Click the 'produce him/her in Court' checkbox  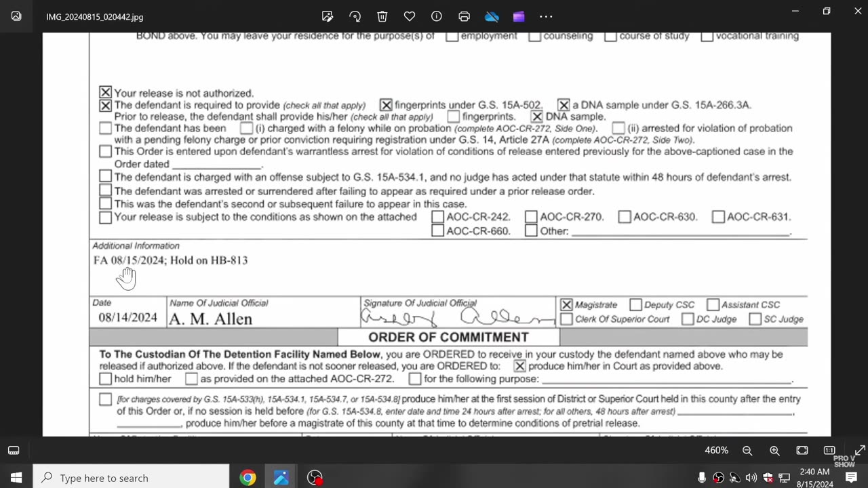[x=519, y=366]
